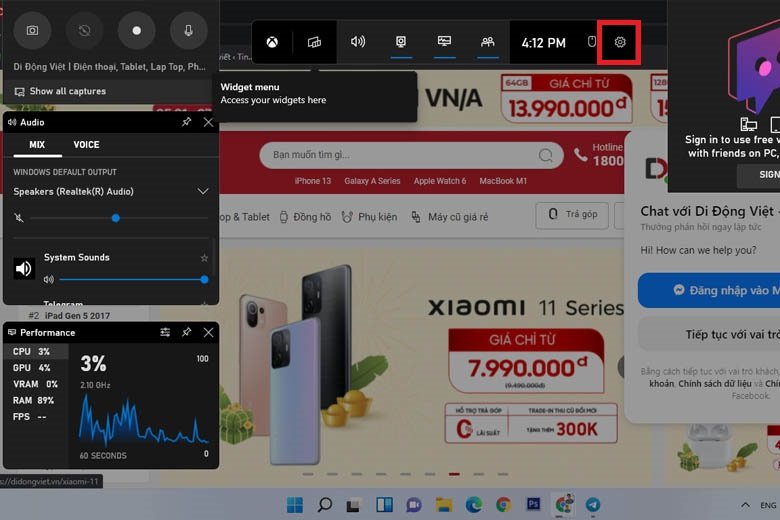Viewport: 780px width, 520px height.
Task: Open Performance widget options icon
Action: point(165,332)
